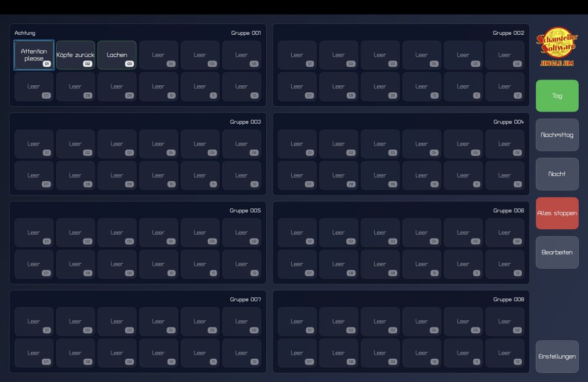Select empty slot 12 in Gruppe 001

(241, 87)
